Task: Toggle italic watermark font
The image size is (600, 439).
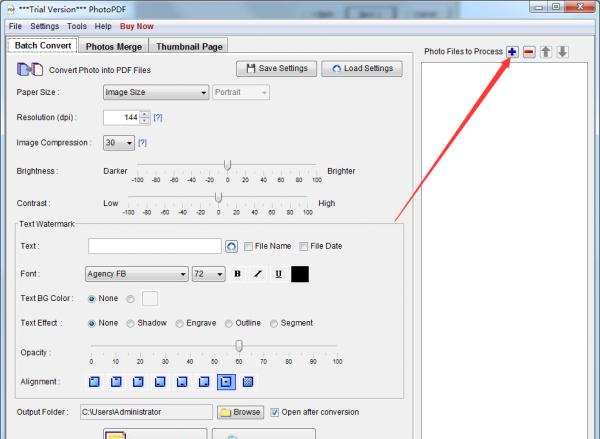Action: pos(258,274)
